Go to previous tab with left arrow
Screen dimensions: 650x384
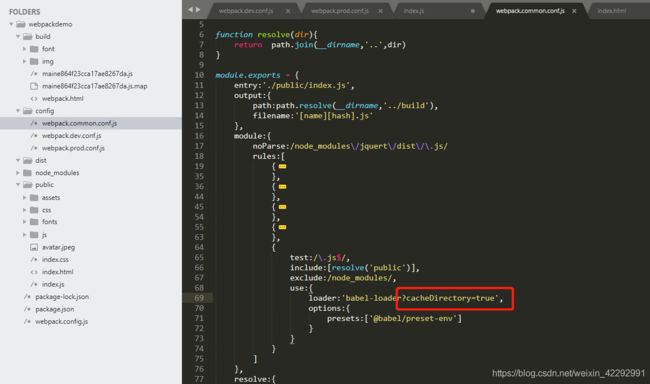pos(190,10)
